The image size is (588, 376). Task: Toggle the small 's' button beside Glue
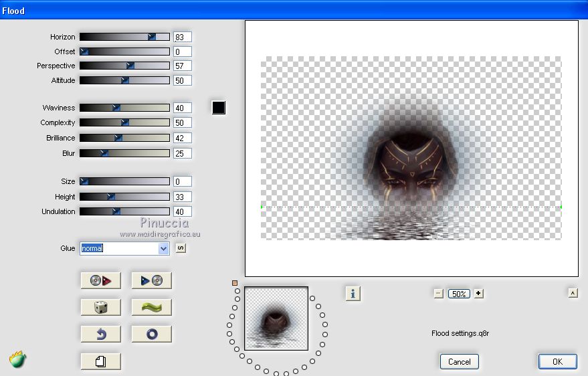180,248
